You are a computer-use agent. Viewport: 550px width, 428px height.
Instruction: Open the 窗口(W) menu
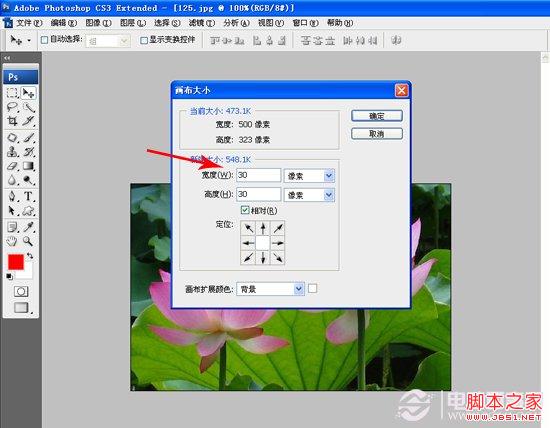point(306,23)
